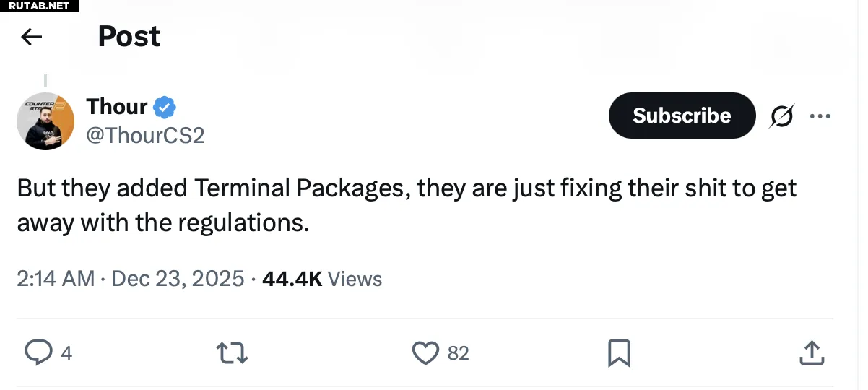This screenshot has width=868, height=390.
Task: Open the @ThourCS2 handle link
Action: [145, 135]
